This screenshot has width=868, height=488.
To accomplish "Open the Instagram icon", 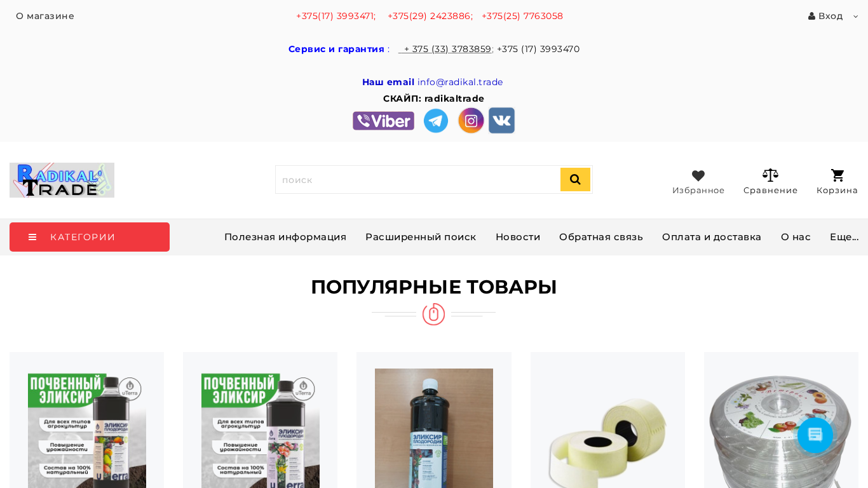I will pyautogui.click(x=471, y=121).
